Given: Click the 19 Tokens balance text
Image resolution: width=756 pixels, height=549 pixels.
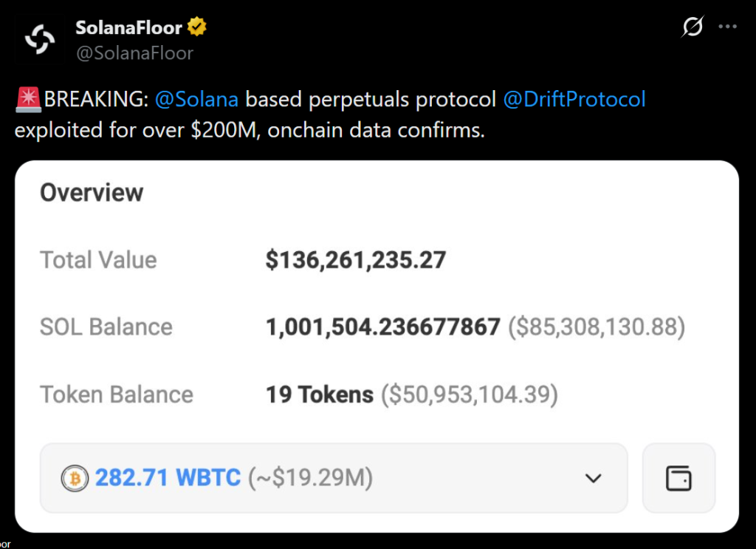Looking at the screenshot, I should (x=319, y=395).
